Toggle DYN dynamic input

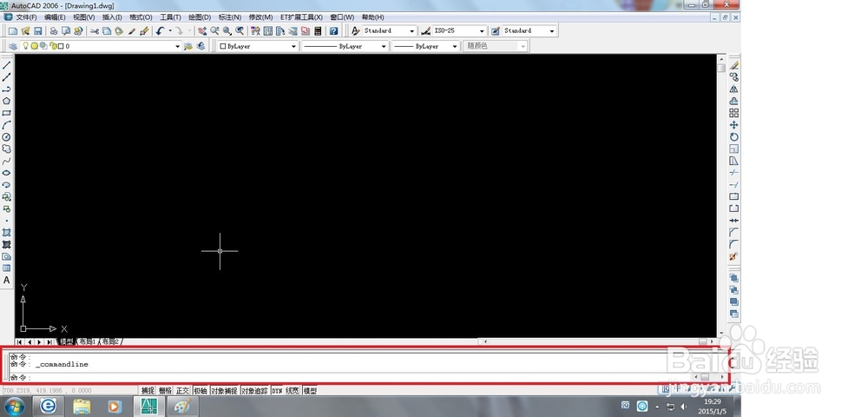pos(277,391)
